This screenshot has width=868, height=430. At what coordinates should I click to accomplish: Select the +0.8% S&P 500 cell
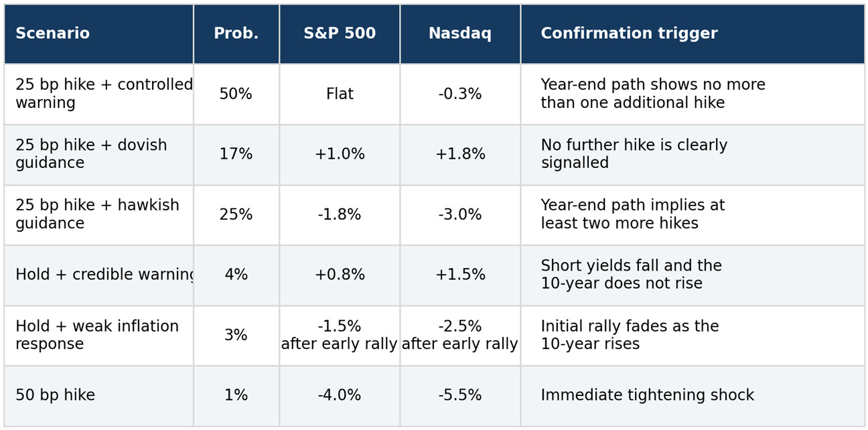pyautogui.click(x=340, y=275)
